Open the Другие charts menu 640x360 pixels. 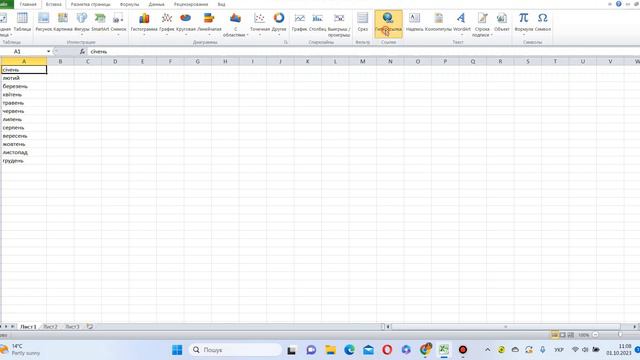(279, 23)
